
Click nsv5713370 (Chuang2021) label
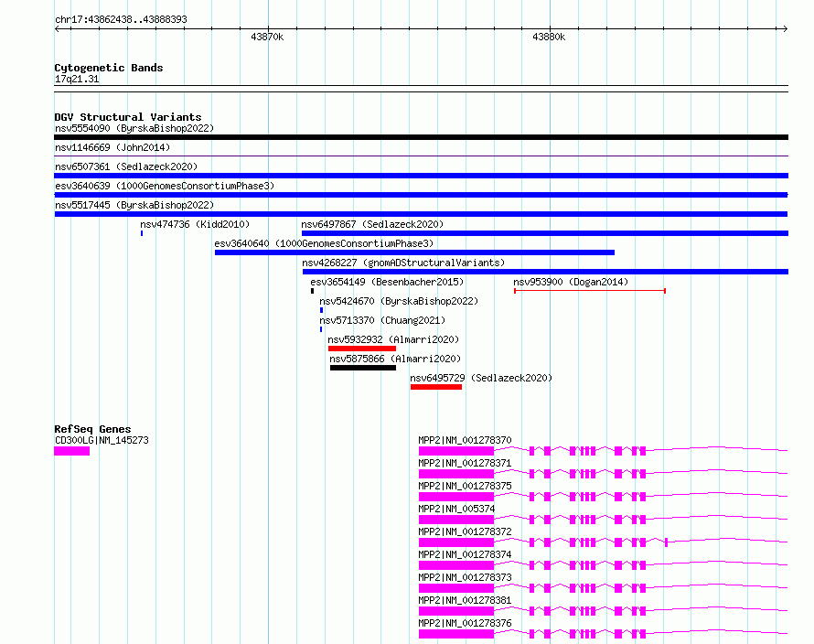(382, 320)
